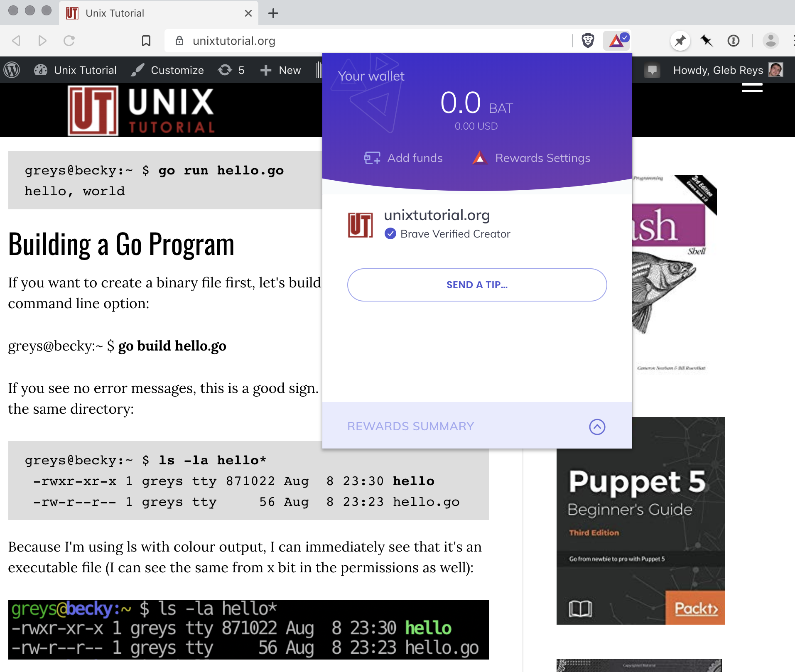
Task: Open Unix Tutorial dashboard menu
Action: click(x=75, y=70)
